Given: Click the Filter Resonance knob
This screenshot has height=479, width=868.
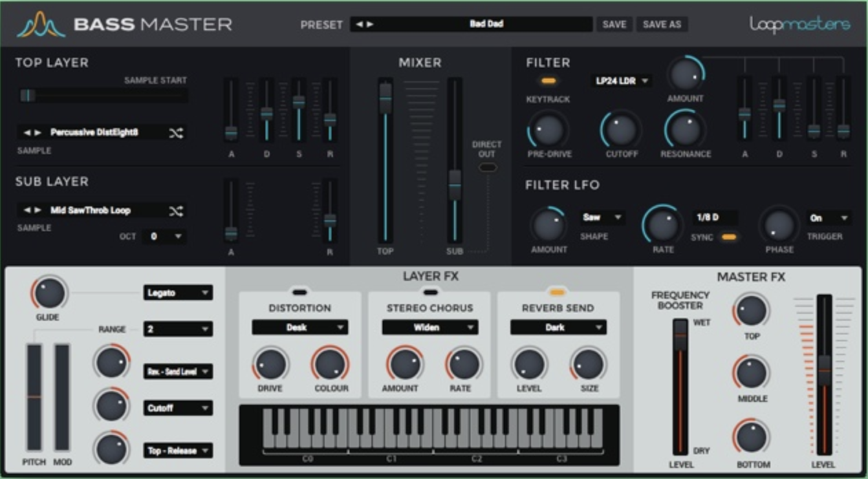Looking at the screenshot, I should [x=685, y=129].
